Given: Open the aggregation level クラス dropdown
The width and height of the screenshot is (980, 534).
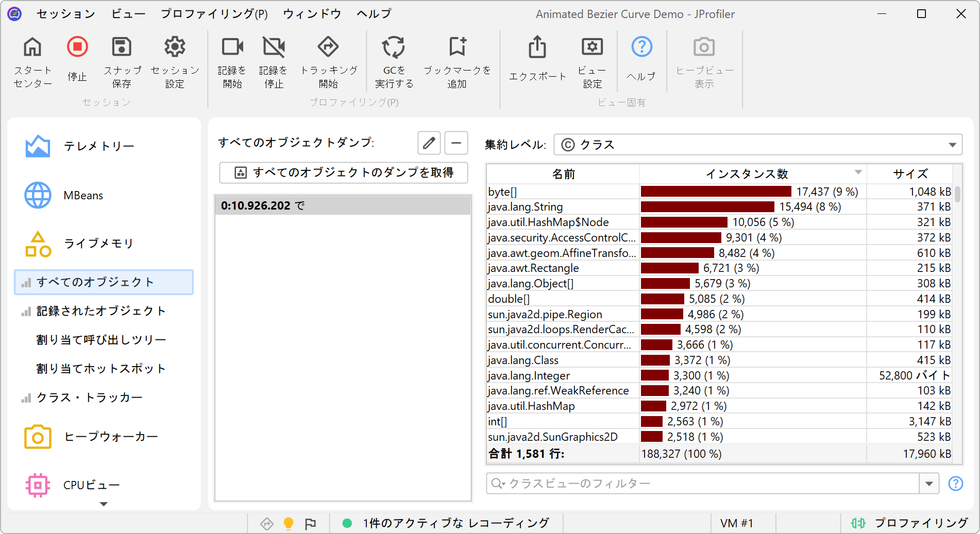Looking at the screenshot, I should [757, 145].
